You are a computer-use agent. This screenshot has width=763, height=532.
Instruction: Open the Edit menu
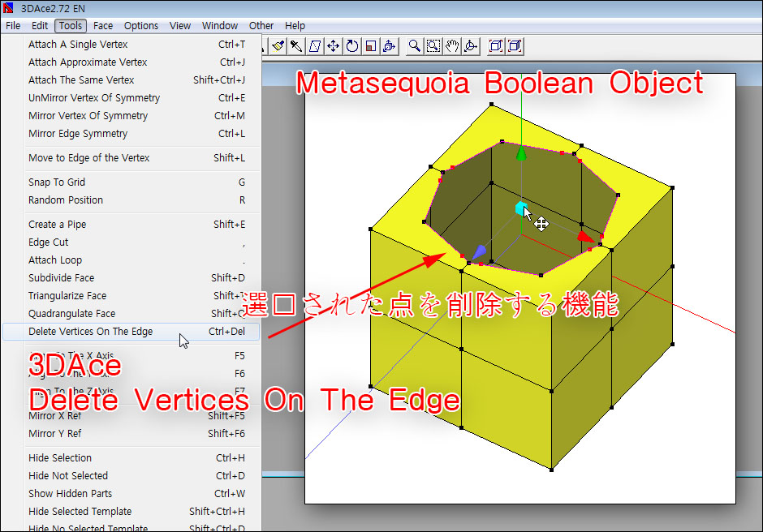[40, 26]
